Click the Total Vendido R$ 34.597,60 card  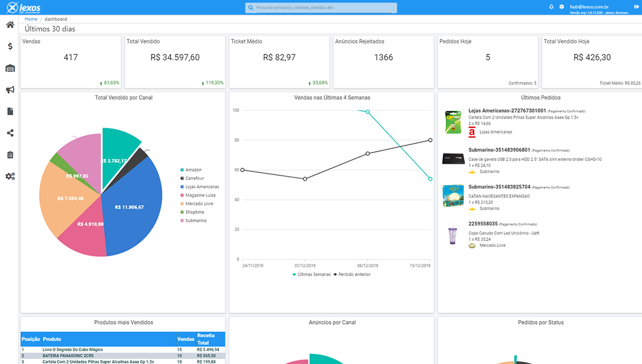coord(175,62)
